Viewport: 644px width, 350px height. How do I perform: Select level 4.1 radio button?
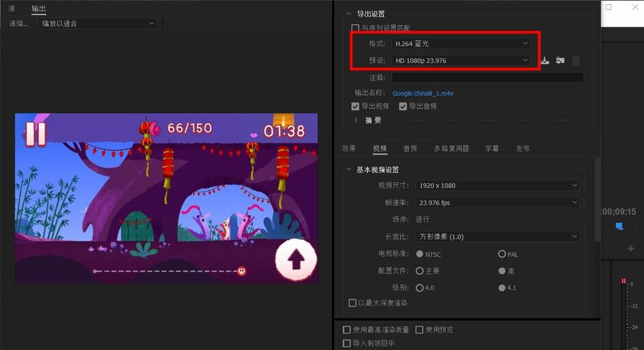[502, 288]
